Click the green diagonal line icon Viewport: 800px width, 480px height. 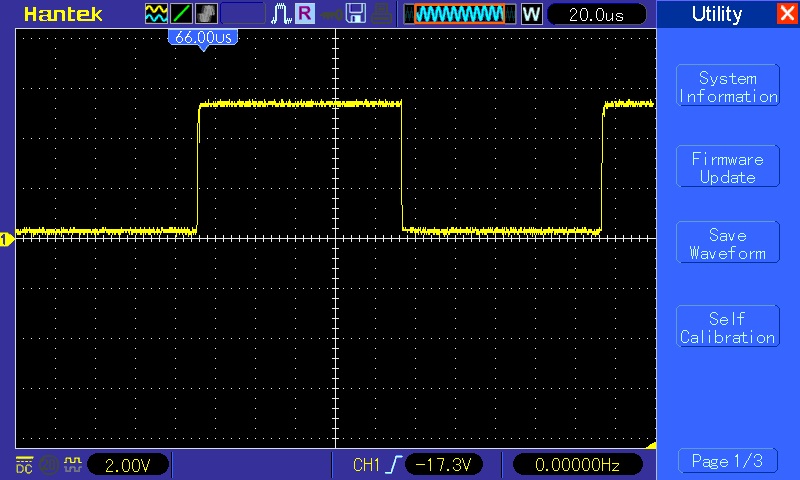coord(182,14)
